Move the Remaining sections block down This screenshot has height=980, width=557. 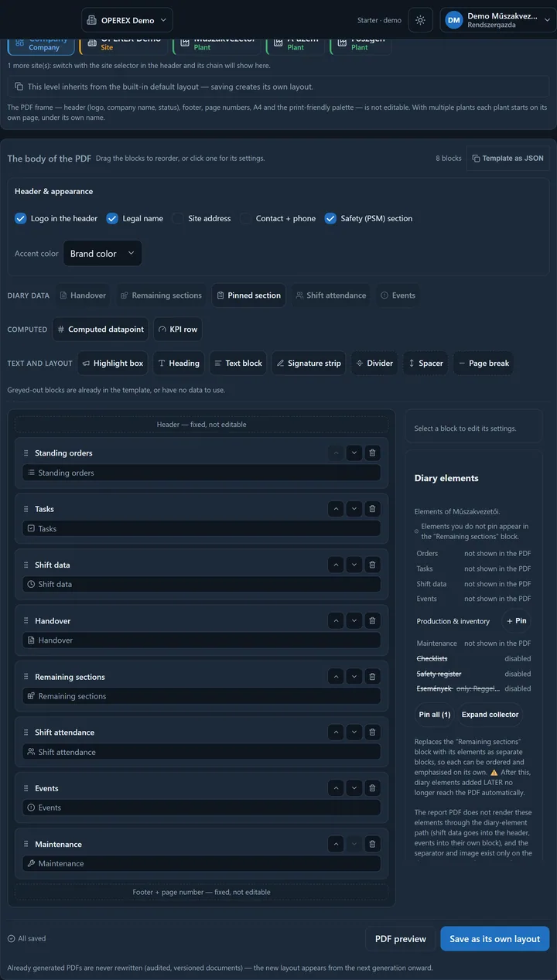click(354, 677)
